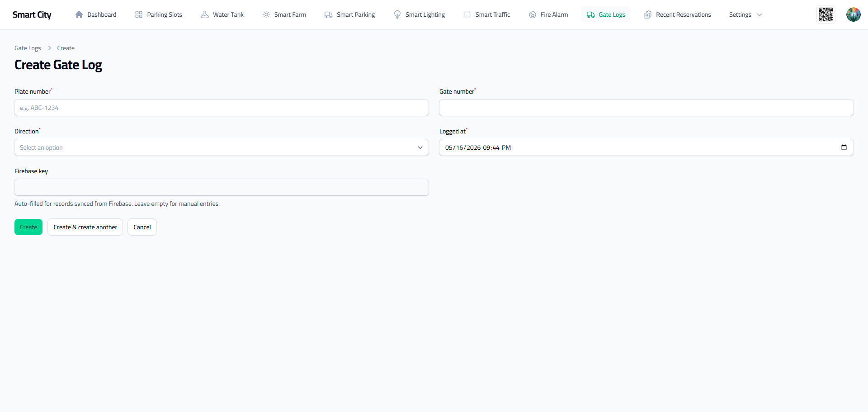
Task: Click the Smart Farm sun icon
Action: pos(266,14)
